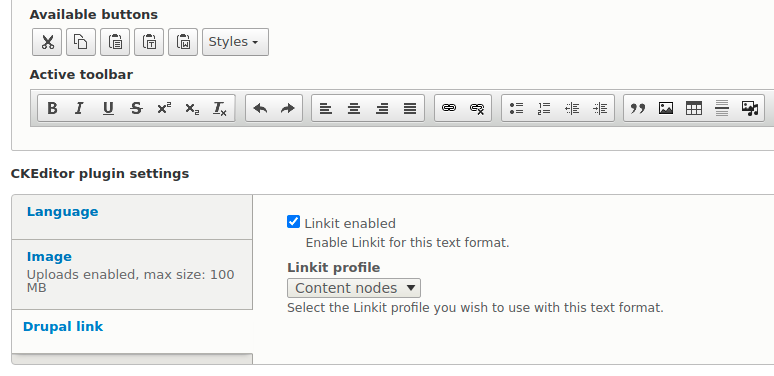
Task: Click the Bold icon in Active toolbar
Action: pyautogui.click(x=52, y=108)
